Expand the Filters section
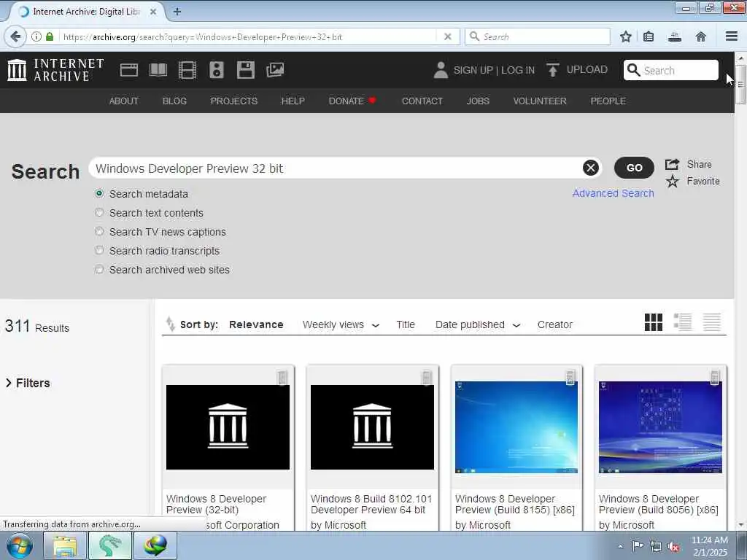Viewport: 747px width, 560px height. [28, 383]
